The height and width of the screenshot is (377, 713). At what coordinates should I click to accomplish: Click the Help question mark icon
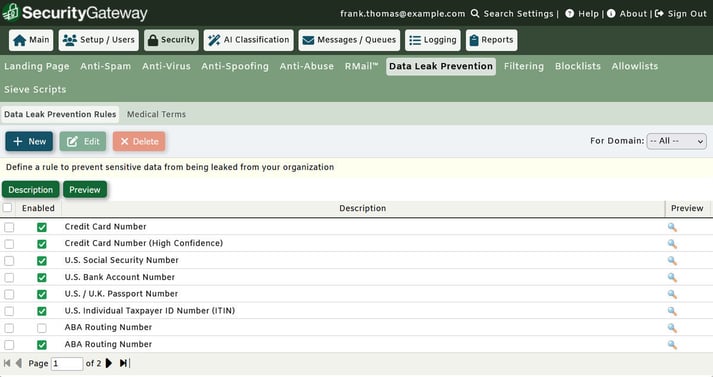569,14
